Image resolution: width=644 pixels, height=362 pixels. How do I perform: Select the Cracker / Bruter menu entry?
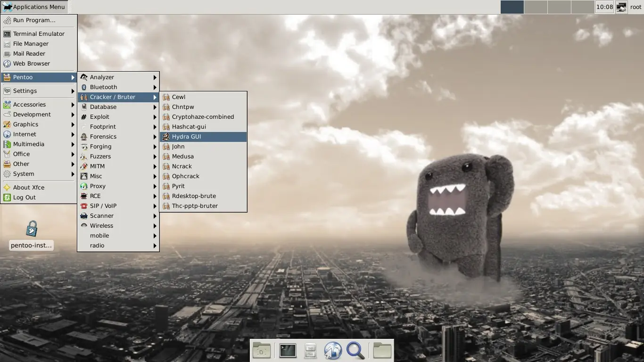118,97
